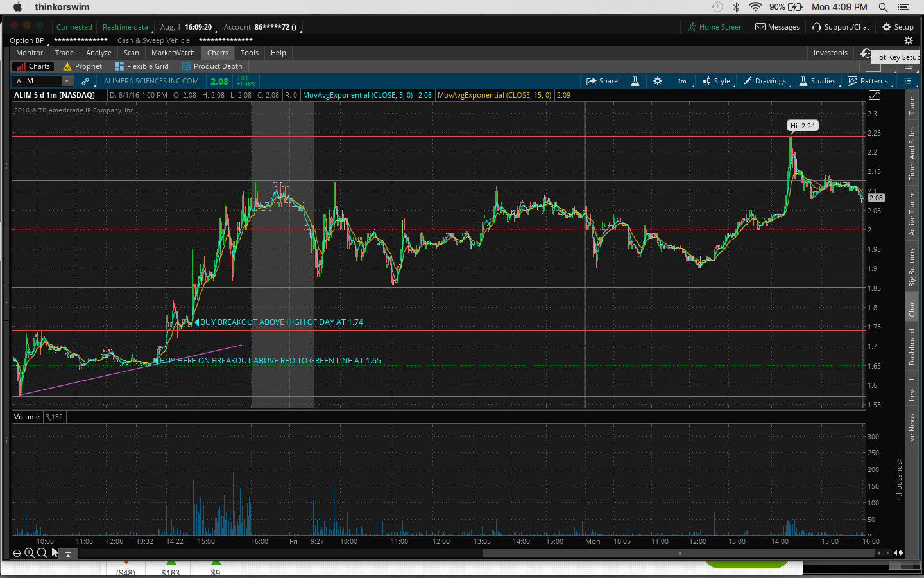The image size is (924, 578).
Task: Switch to the Help tab
Action: click(278, 53)
